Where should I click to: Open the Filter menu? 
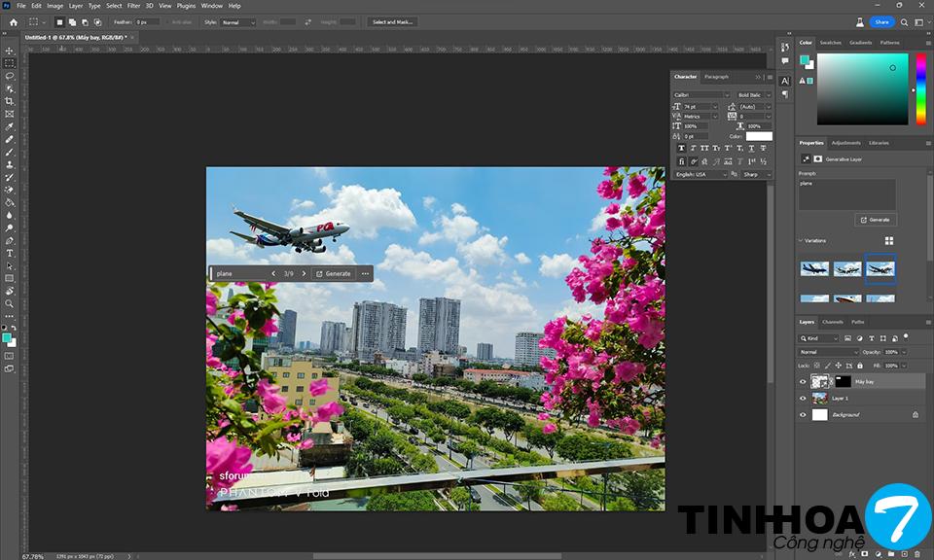(x=133, y=6)
